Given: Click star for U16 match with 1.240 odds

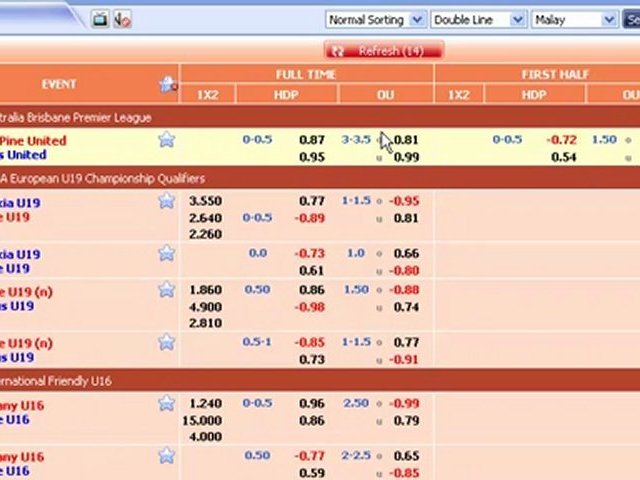Looking at the screenshot, I should pyautogui.click(x=166, y=404).
